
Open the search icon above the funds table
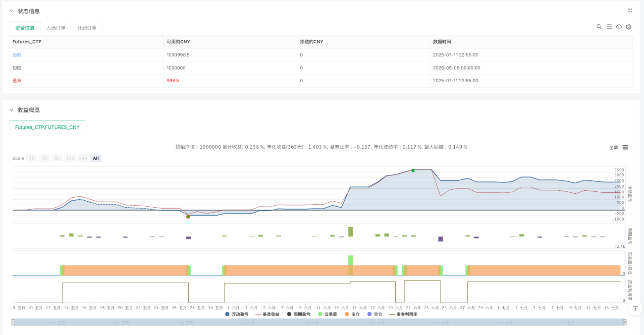pos(599,27)
